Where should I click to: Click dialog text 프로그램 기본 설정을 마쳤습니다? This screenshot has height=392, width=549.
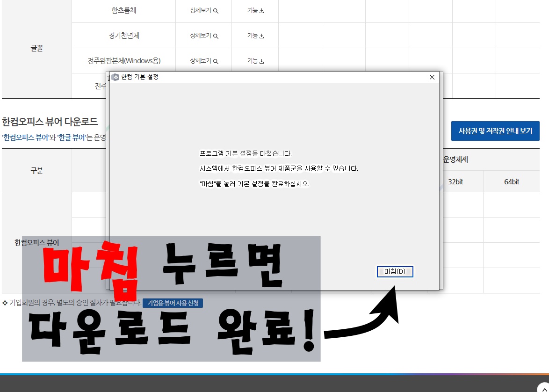click(246, 153)
